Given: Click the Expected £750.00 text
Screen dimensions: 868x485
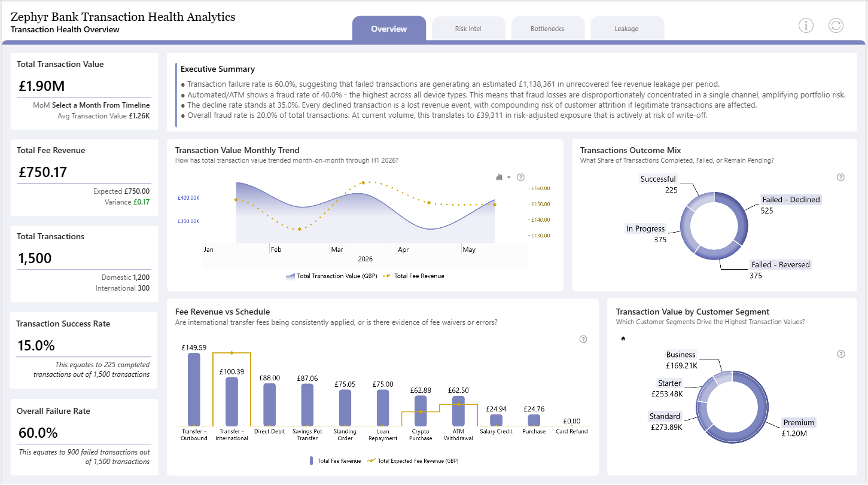Looking at the screenshot, I should 121,191.
